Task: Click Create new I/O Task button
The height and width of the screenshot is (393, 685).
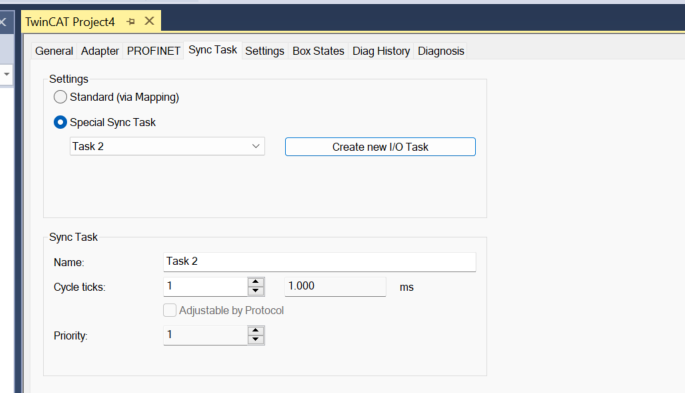Action: [380, 147]
